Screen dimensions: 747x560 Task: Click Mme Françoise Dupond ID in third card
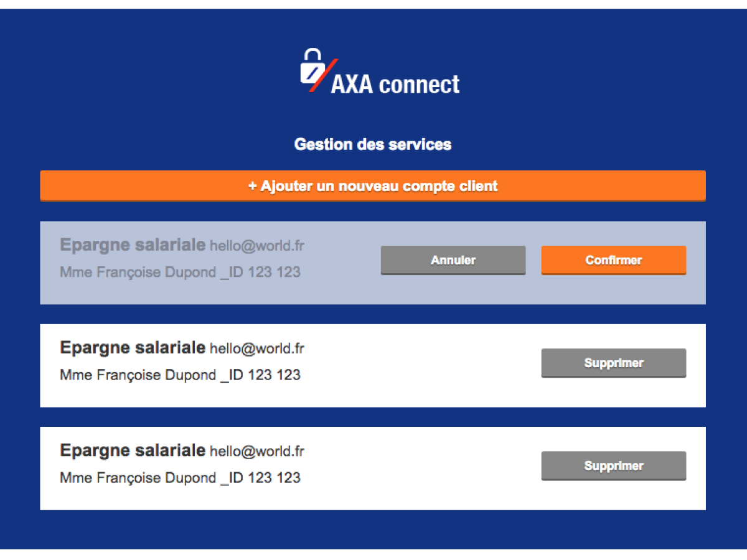tap(180, 478)
